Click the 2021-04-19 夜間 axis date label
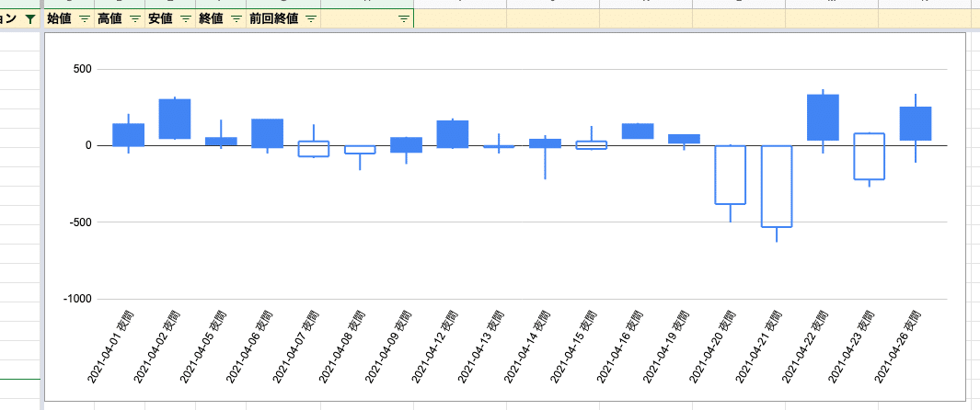Viewport: 980px width, 410px height. pos(666,345)
